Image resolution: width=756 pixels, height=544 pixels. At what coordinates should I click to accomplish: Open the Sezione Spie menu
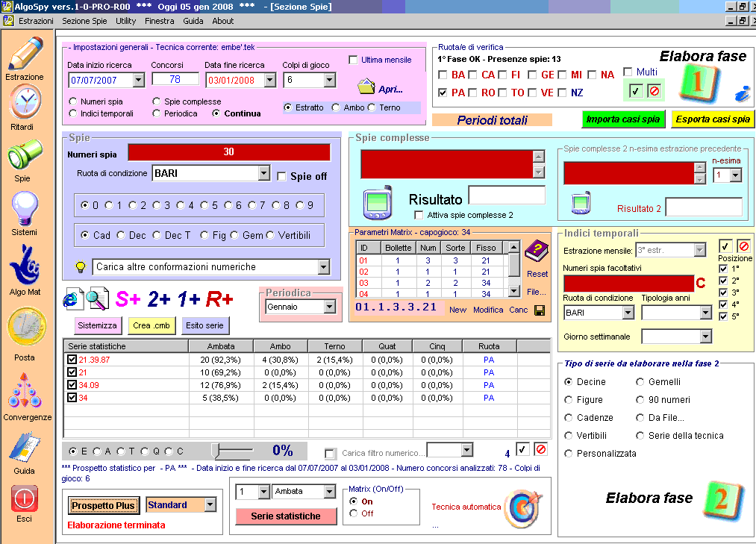pos(84,21)
